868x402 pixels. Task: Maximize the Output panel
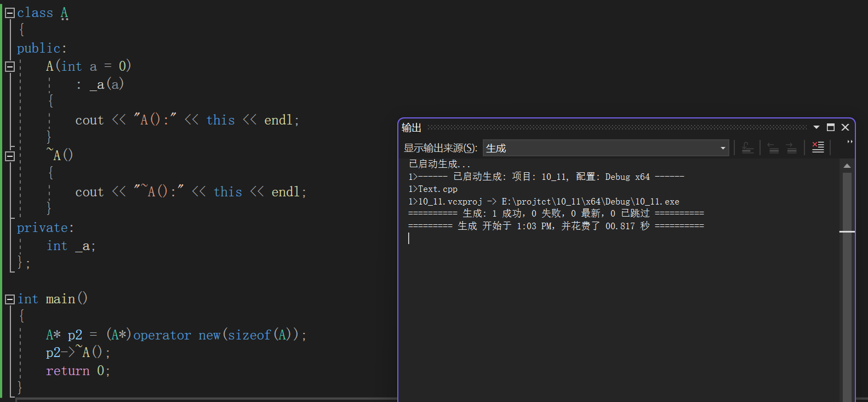[x=831, y=127]
